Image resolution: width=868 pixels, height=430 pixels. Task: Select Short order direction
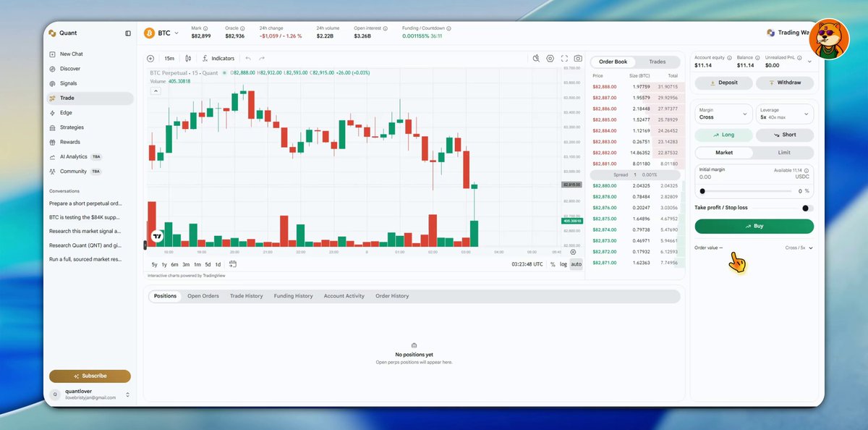point(785,135)
